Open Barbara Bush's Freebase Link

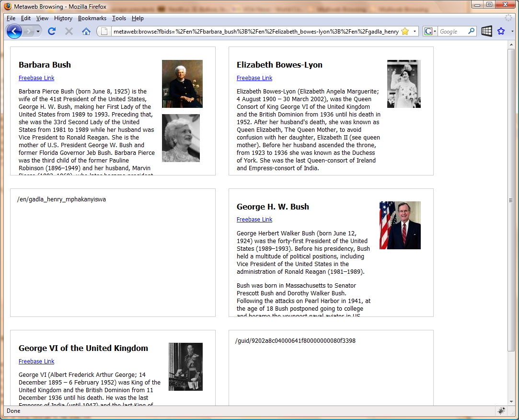(36, 78)
